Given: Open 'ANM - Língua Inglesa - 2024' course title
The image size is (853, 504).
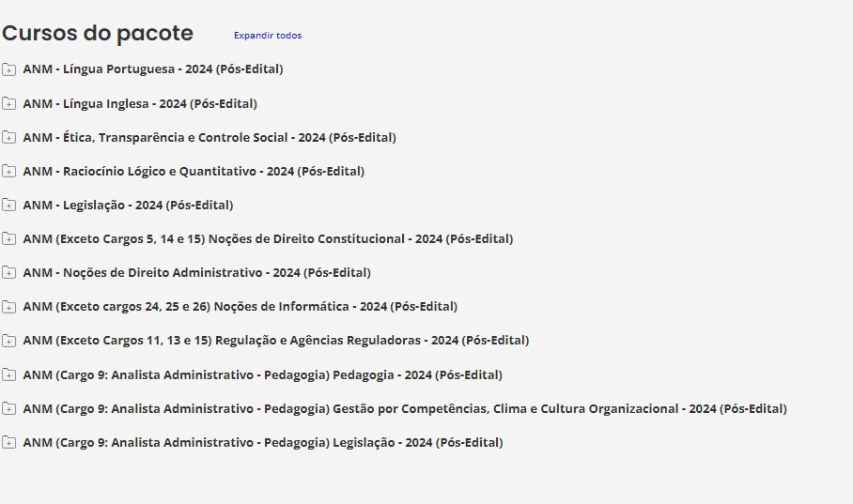Looking at the screenshot, I should click(x=140, y=103).
